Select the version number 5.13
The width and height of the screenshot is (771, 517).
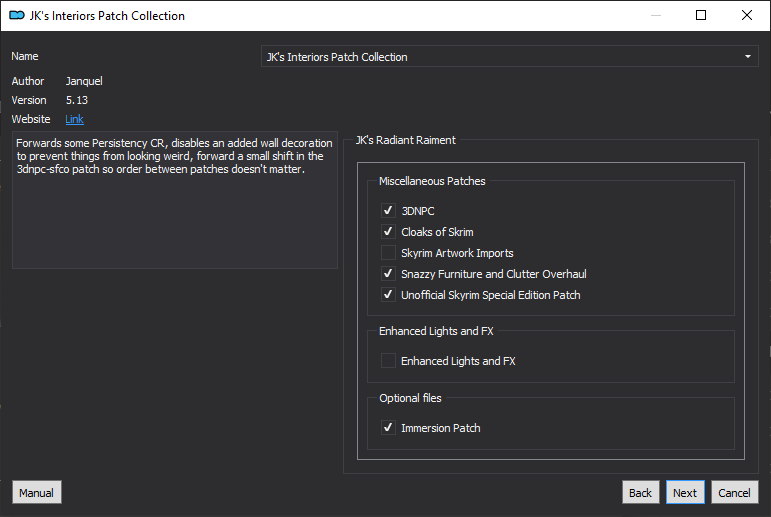click(77, 100)
